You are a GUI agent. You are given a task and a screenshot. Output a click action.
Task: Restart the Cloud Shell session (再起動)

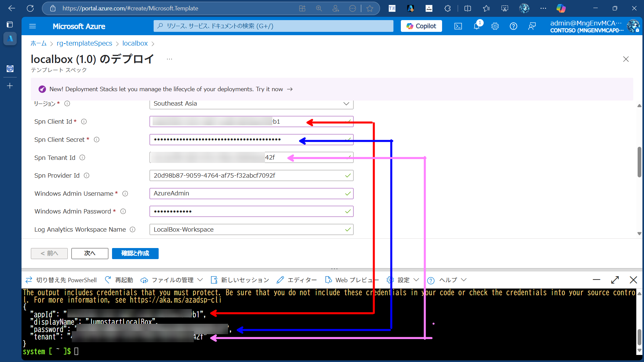(118, 280)
